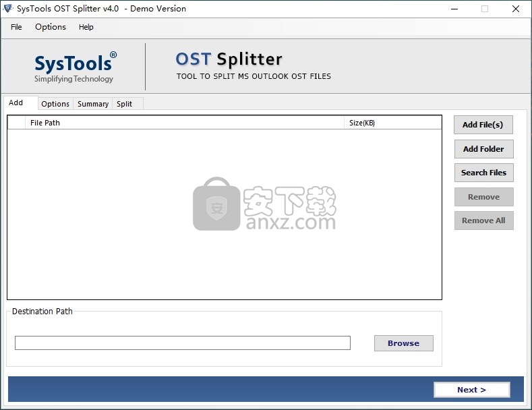Click the Add Folder button
532x410 pixels.
[484, 149]
